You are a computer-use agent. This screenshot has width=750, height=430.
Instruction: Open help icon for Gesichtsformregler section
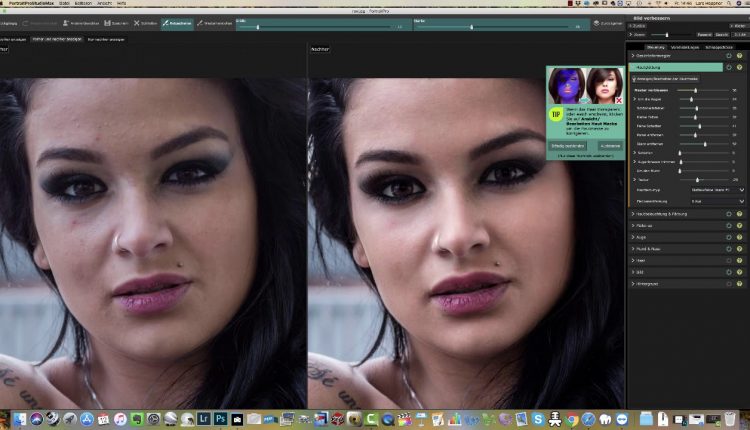(739, 56)
